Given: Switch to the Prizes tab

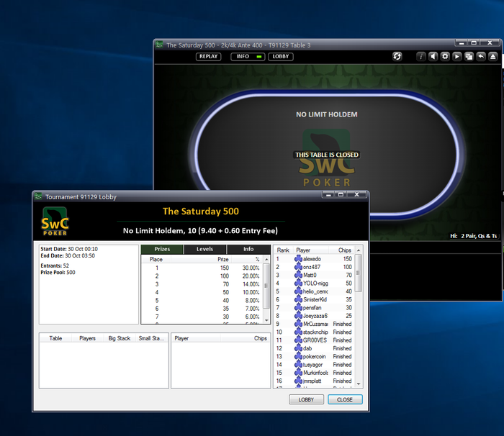Looking at the screenshot, I should [162, 249].
